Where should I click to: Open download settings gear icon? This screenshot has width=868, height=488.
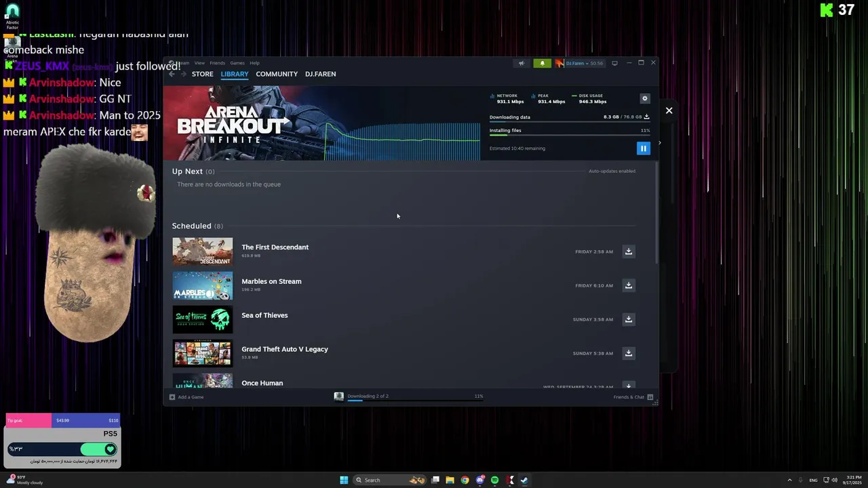pyautogui.click(x=645, y=98)
